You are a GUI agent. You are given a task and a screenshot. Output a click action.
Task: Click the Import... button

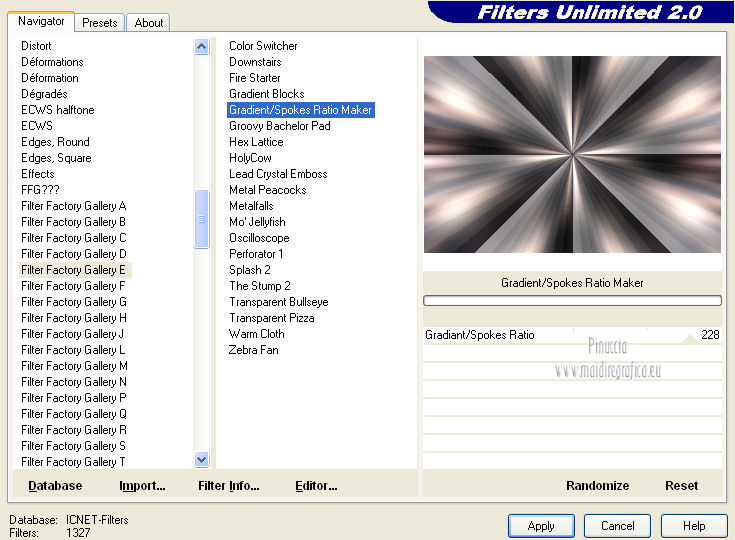(x=142, y=486)
